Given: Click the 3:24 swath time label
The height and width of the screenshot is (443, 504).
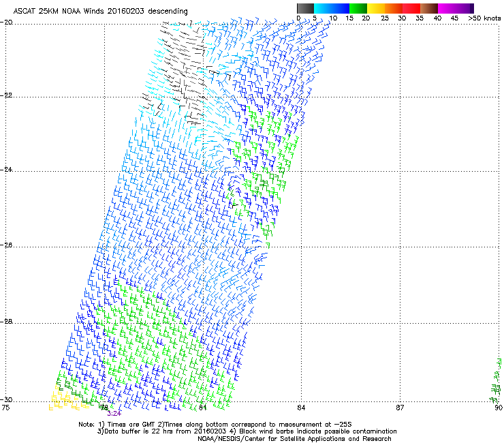Looking at the screenshot, I should click(x=114, y=414).
